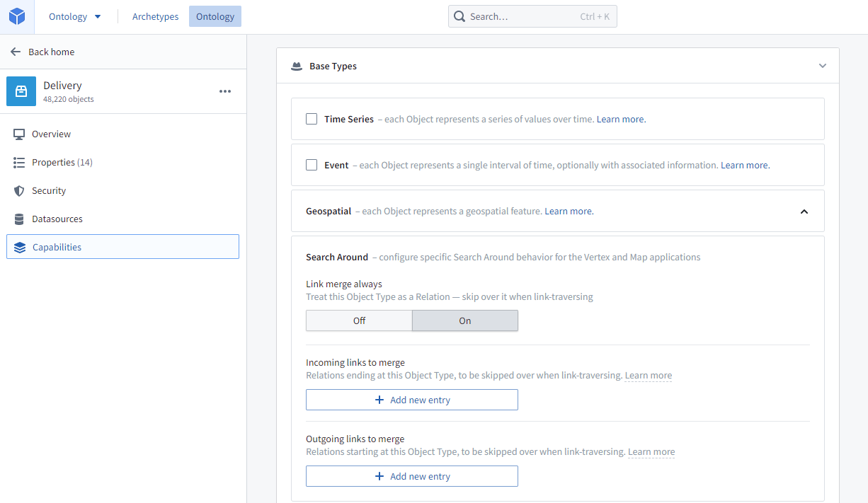
Task: Select Capabilities in the sidebar
Action: 122,247
